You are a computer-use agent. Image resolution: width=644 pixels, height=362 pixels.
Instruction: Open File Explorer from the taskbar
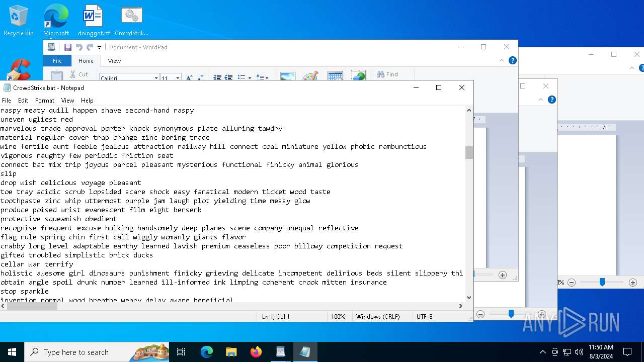coord(231,352)
